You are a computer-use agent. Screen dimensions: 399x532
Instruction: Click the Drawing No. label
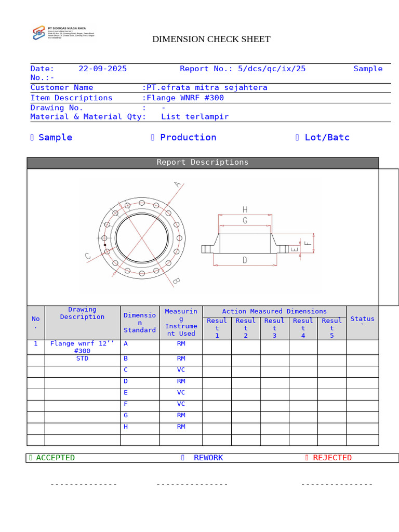click(57, 108)
